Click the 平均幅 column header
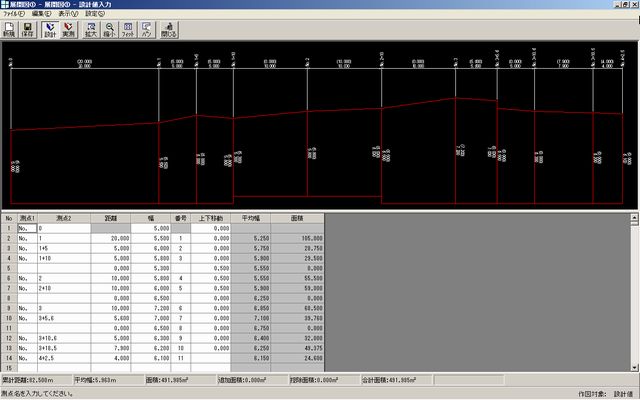Viewport: 640px width, 400px height. coord(251,218)
